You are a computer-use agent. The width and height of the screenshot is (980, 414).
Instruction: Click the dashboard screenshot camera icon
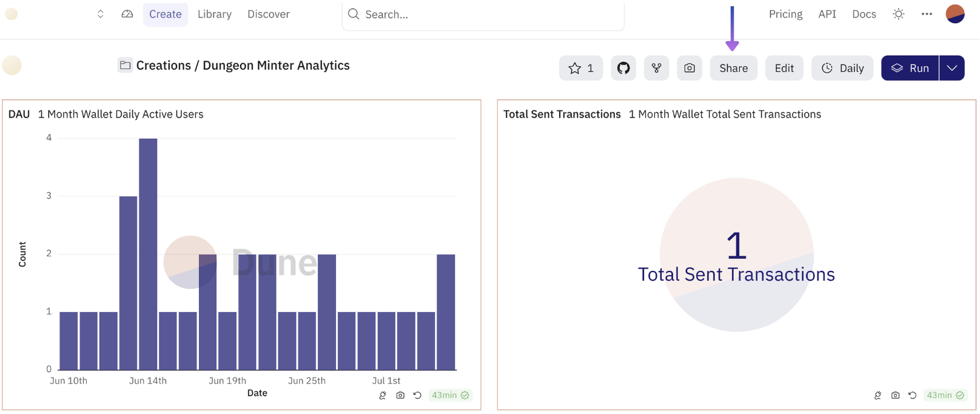coord(690,68)
